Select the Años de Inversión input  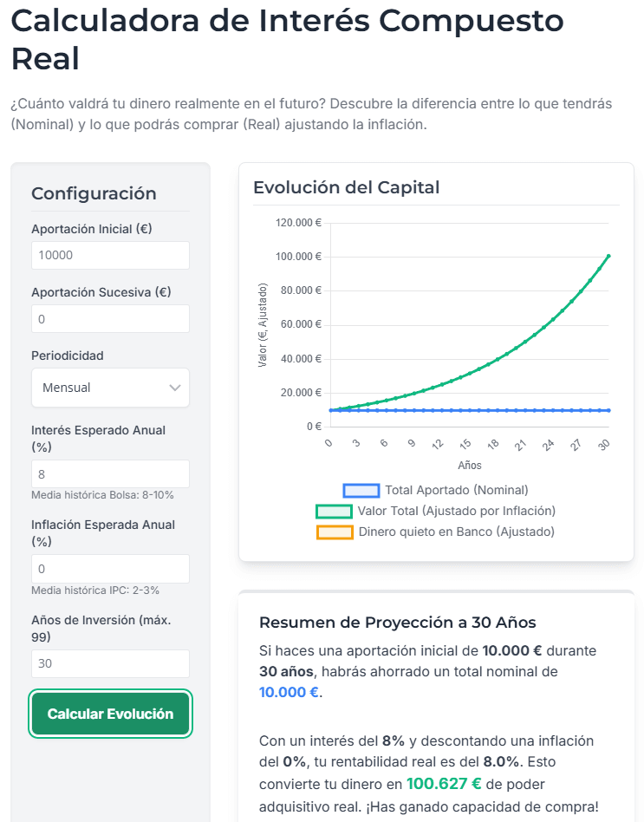(x=110, y=662)
